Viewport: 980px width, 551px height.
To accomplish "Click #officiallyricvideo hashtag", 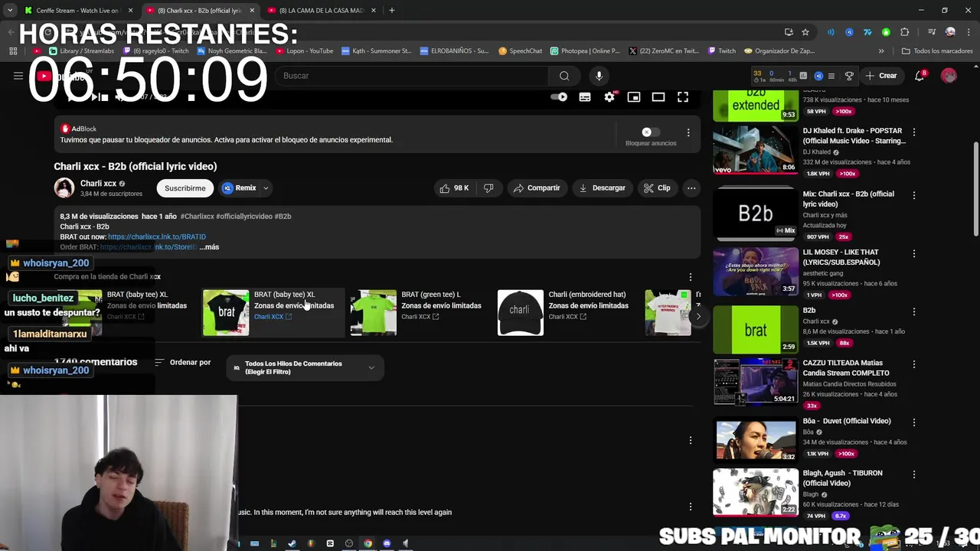I will [244, 217].
